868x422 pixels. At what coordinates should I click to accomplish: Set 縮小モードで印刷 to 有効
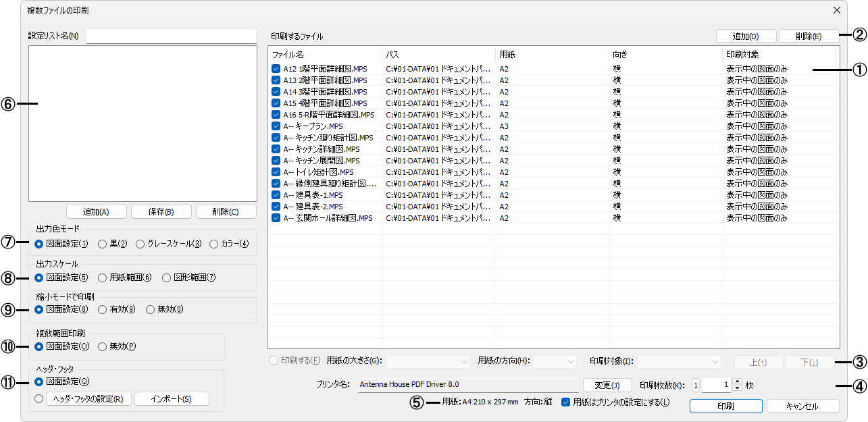click(x=102, y=310)
